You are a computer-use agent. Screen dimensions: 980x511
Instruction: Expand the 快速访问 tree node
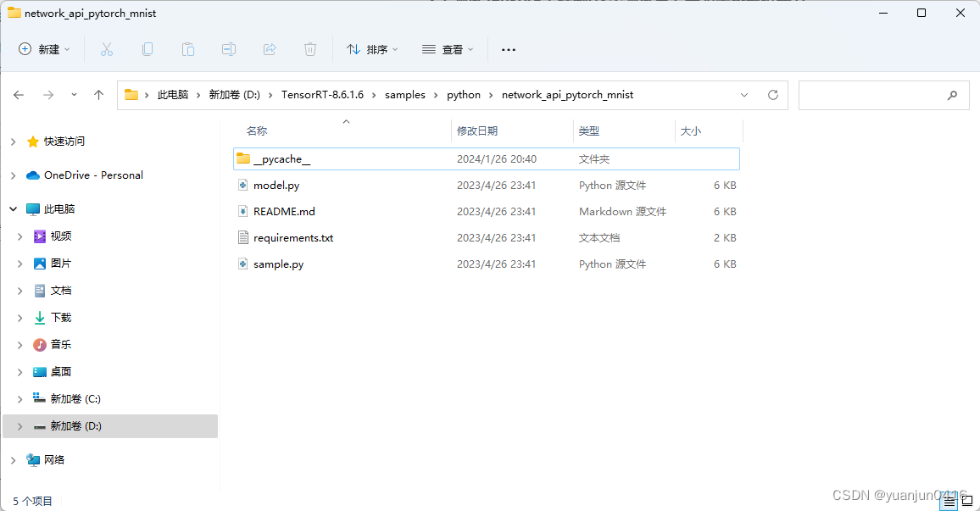(x=13, y=142)
